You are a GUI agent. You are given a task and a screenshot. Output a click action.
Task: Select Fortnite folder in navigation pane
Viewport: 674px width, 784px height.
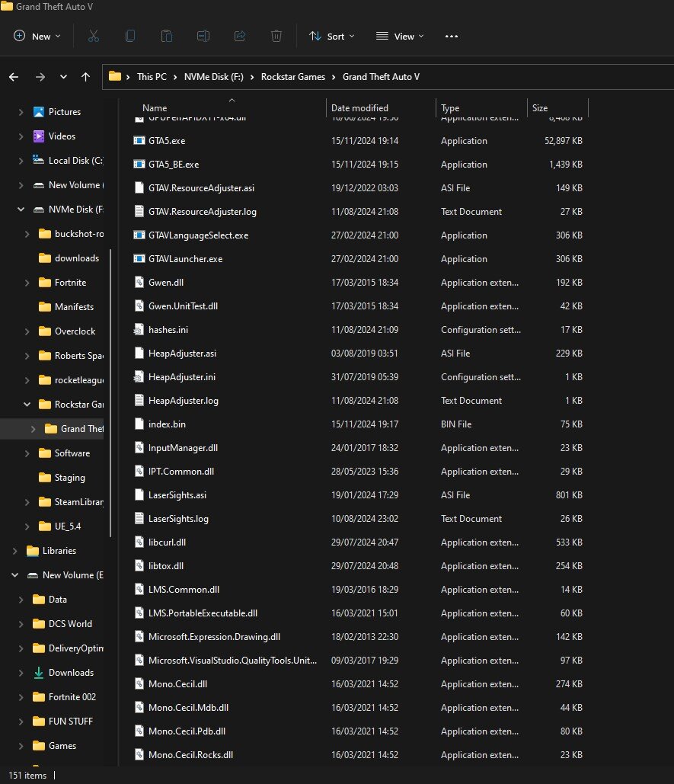pos(70,283)
